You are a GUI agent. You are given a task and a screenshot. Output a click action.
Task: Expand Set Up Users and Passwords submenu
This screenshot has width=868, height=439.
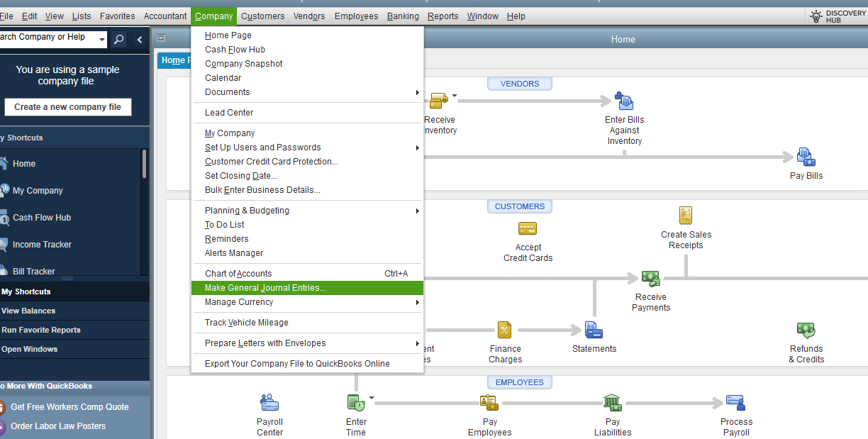coord(418,148)
